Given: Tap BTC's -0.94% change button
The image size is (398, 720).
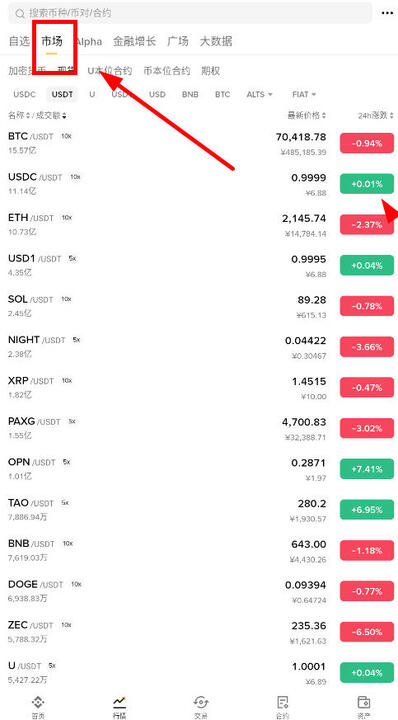Looking at the screenshot, I should pos(367,143).
